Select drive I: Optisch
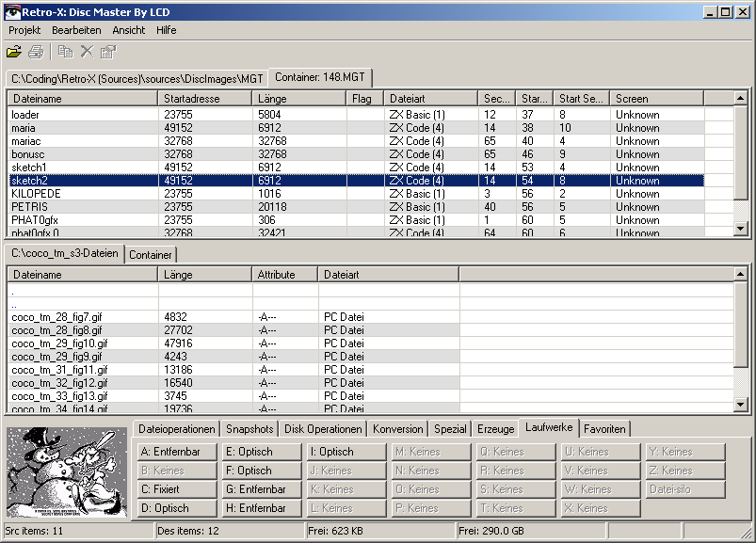 pos(346,452)
